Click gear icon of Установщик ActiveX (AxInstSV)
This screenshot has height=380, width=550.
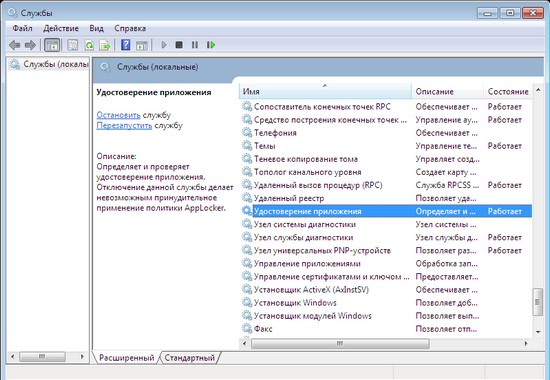click(247, 289)
